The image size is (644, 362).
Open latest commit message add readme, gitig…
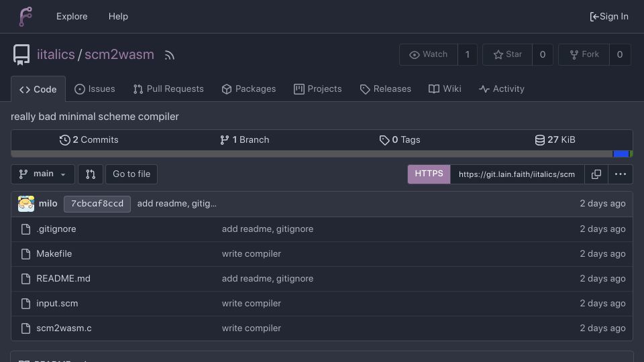176,204
